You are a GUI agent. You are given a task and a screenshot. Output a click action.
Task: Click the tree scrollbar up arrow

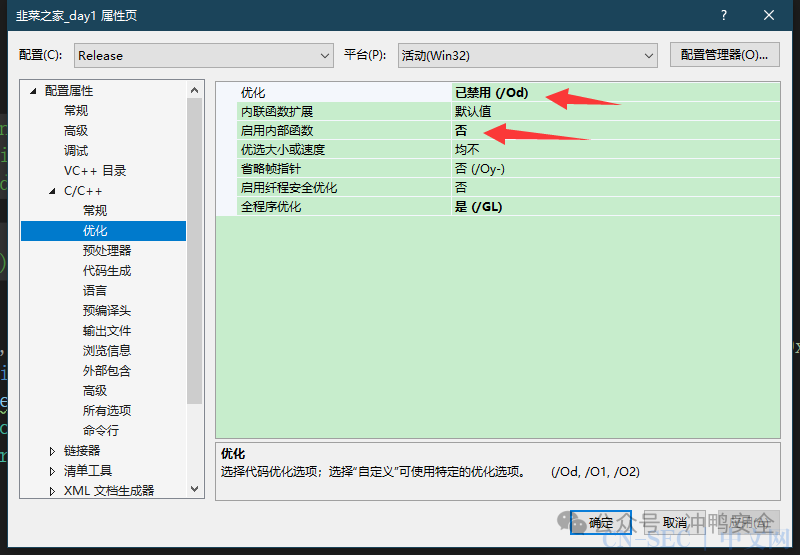(x=194, y=90)
